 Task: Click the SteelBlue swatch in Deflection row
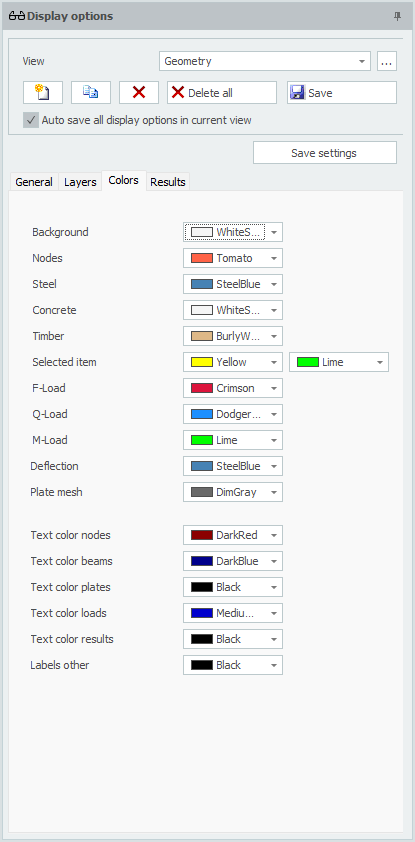(x=202, y=466)
